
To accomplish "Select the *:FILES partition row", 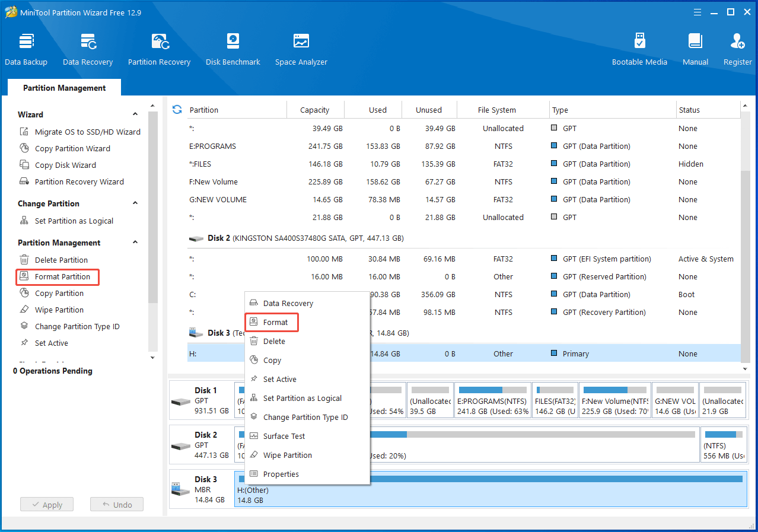I will click(x=464, y=164).
